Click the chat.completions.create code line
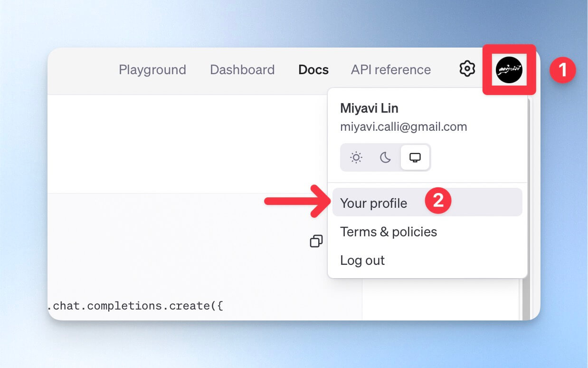 point(135,306)
